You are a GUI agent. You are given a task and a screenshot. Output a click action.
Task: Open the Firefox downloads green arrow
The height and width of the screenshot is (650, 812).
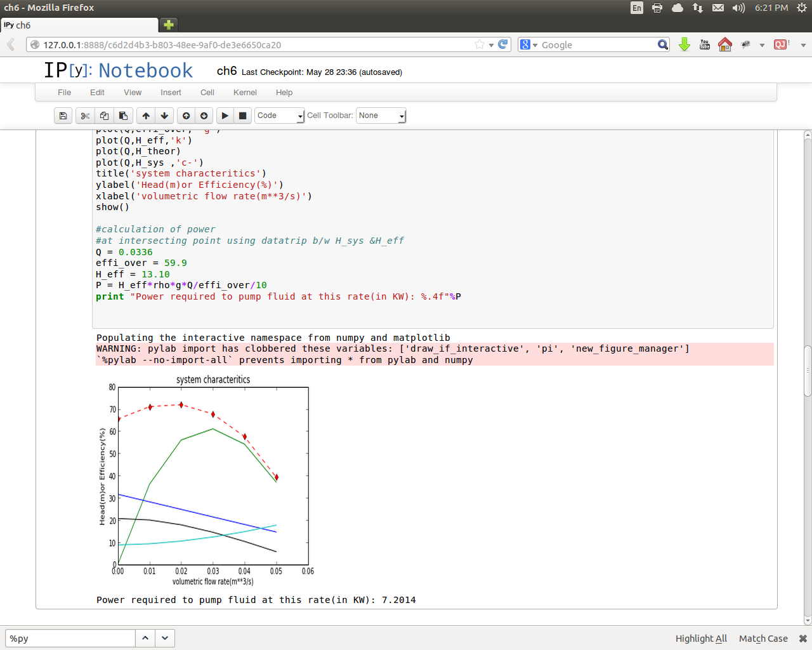click(684, 44)
